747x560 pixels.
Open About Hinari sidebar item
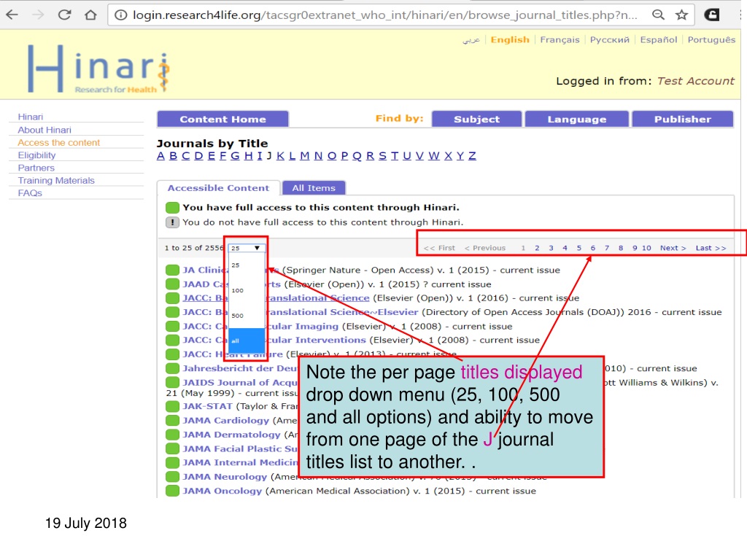44,130
